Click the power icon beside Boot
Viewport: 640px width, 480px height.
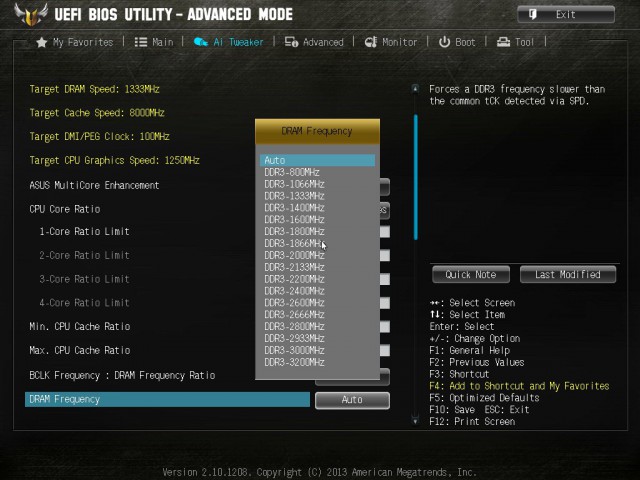(444, 42)
